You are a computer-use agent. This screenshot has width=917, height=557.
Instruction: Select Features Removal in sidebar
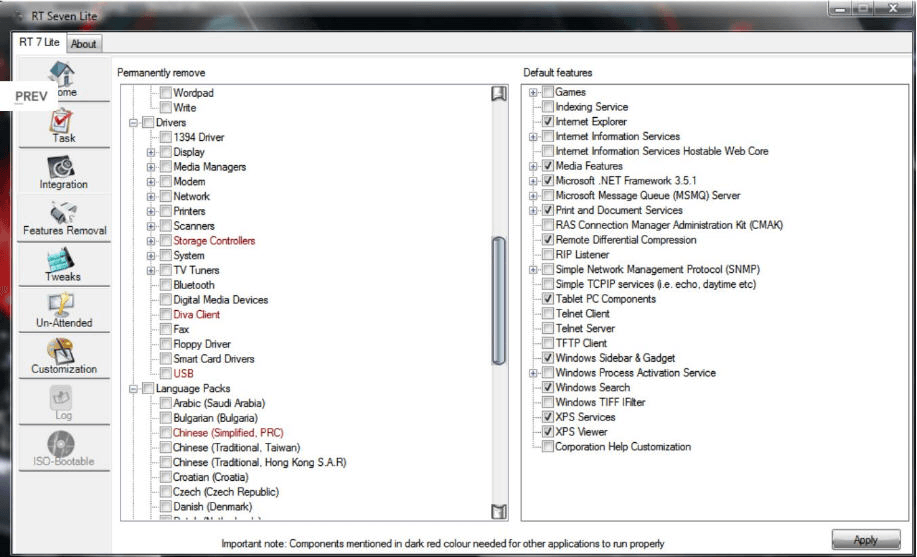[64, 218]
